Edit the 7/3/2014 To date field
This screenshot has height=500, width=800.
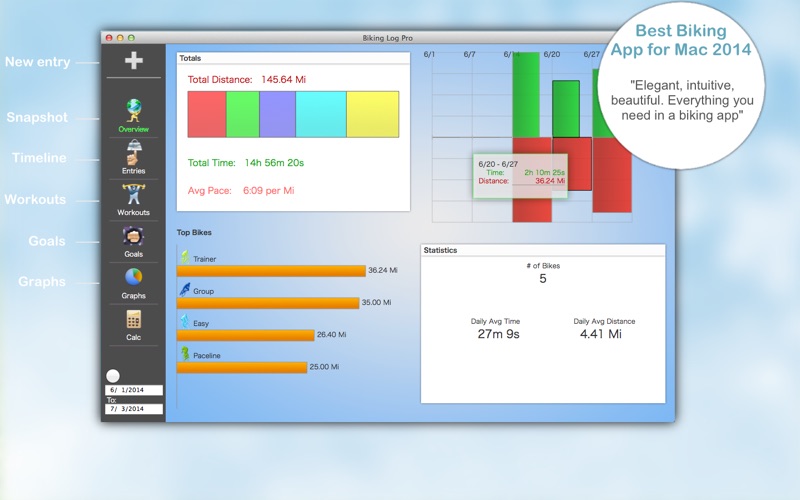click(x=134, y=409)
